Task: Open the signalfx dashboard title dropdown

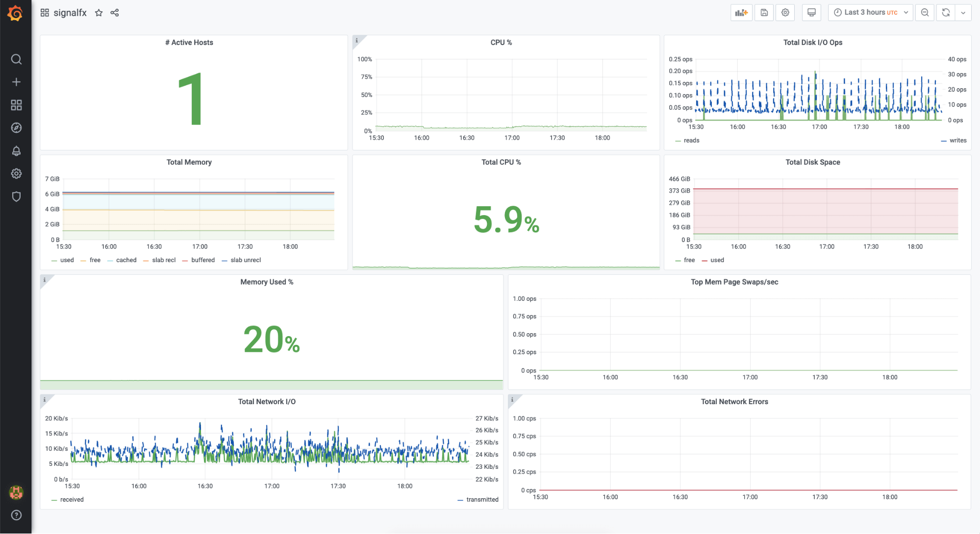Action: click(x=70, y=13)
